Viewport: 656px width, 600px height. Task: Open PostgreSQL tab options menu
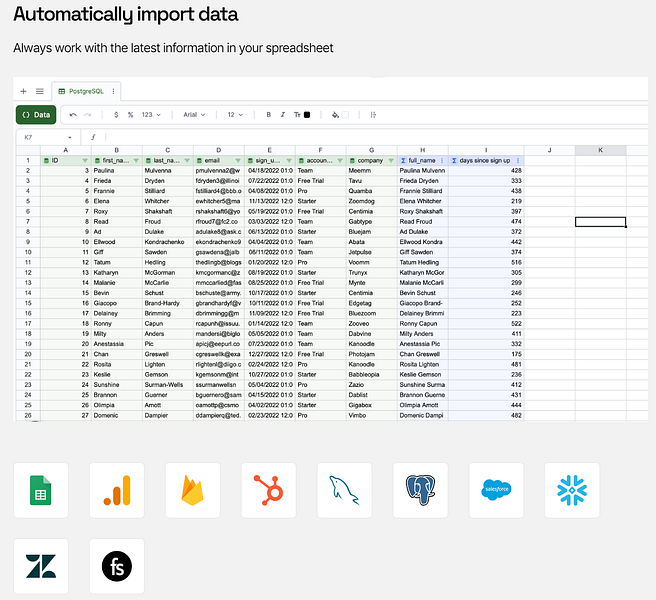tap(113, 91)
